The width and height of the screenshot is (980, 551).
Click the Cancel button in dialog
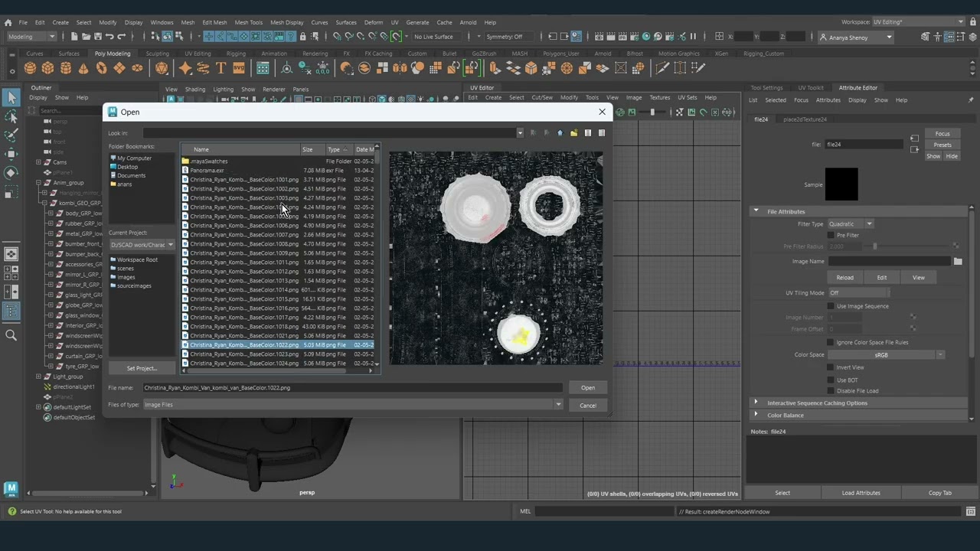588,406
